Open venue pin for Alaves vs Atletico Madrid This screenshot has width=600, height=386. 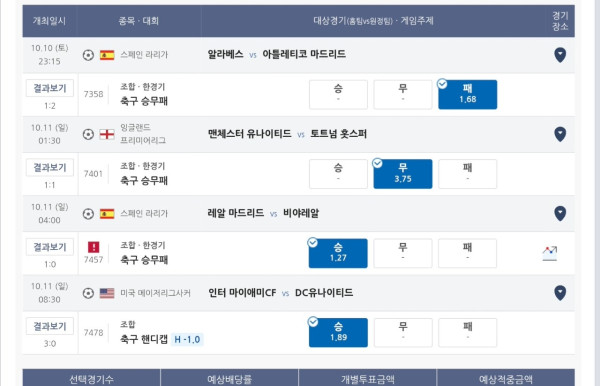[x=560, y=55]
